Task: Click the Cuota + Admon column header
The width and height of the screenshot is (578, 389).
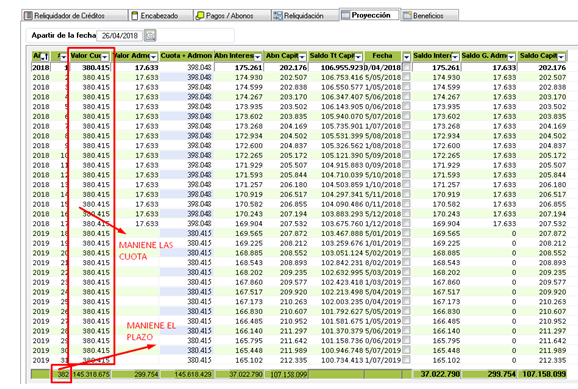Action: [x=187, y=56]
